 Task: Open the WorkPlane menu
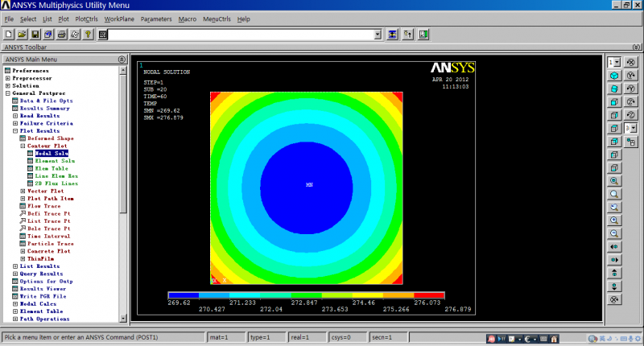(119, 19)
